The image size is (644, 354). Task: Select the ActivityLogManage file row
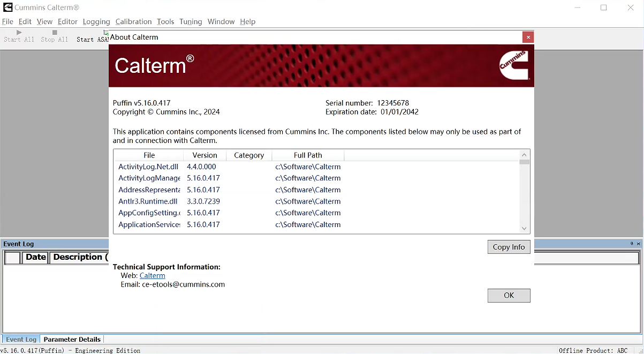tap(149, 178)
